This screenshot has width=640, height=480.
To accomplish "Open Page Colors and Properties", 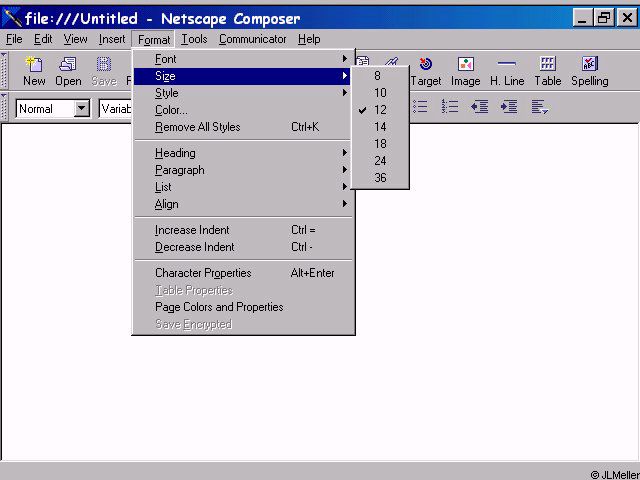I will pos(243,307).
